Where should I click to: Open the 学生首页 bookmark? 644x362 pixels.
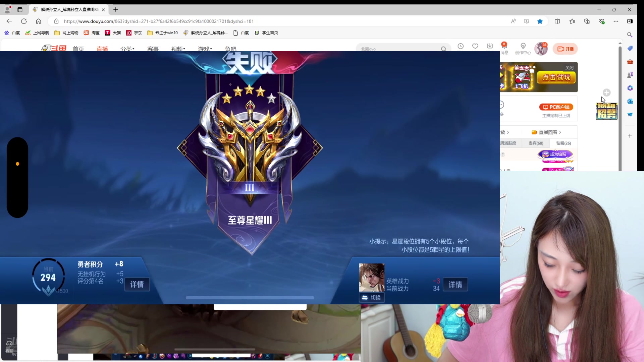[x=266, y=33]
